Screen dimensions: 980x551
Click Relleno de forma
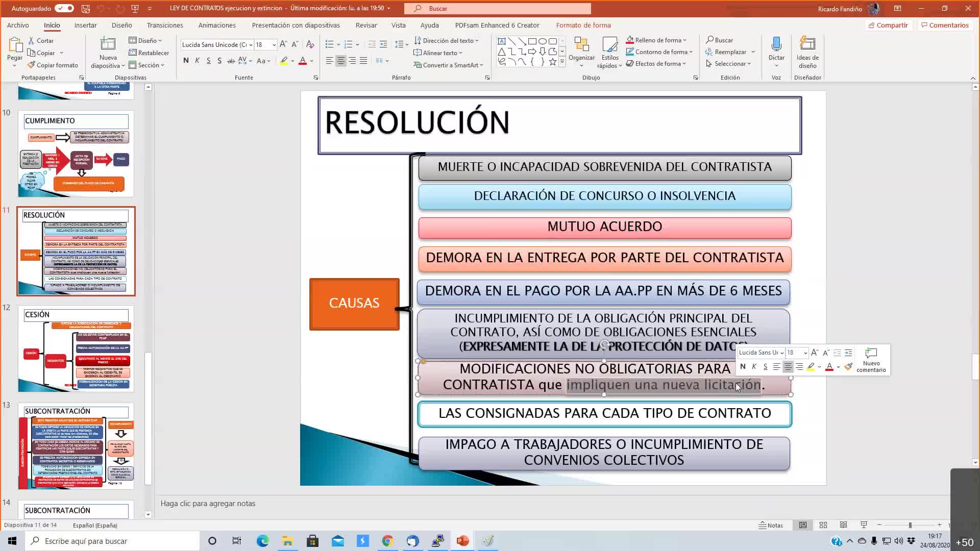[656, 40]
